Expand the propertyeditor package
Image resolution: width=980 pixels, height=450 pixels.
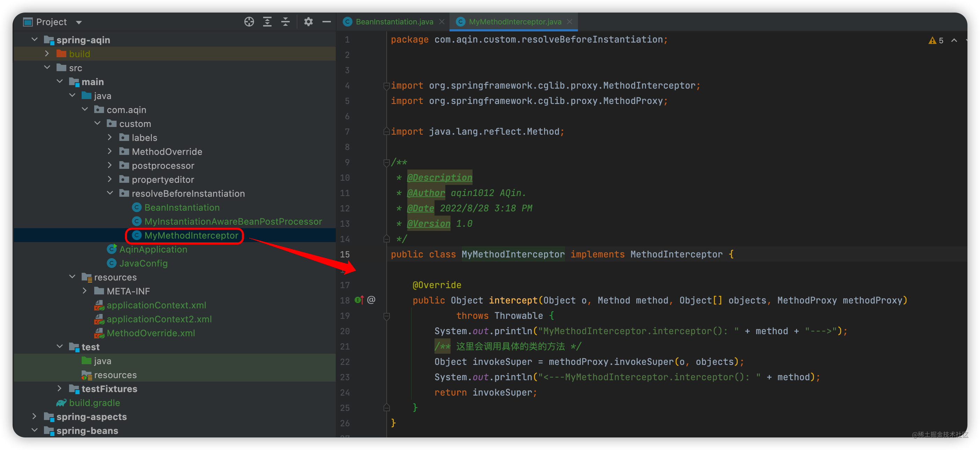point(110,179)
